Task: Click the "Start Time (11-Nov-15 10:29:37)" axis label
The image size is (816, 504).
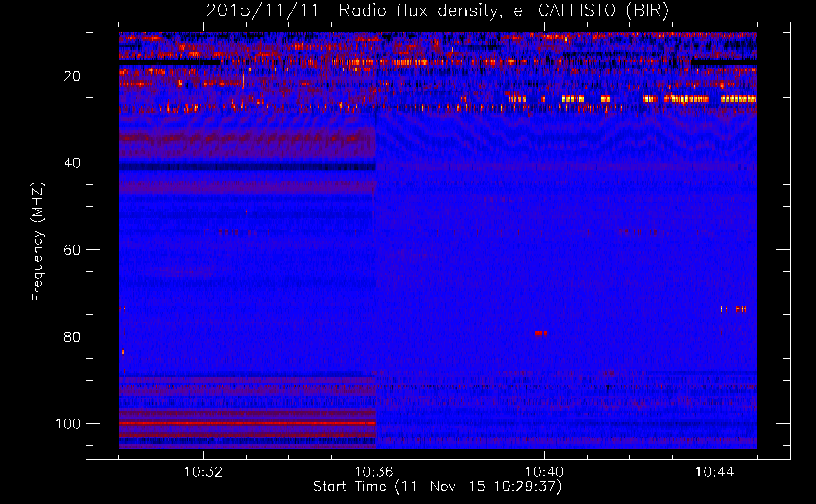Action: point(437,487)
